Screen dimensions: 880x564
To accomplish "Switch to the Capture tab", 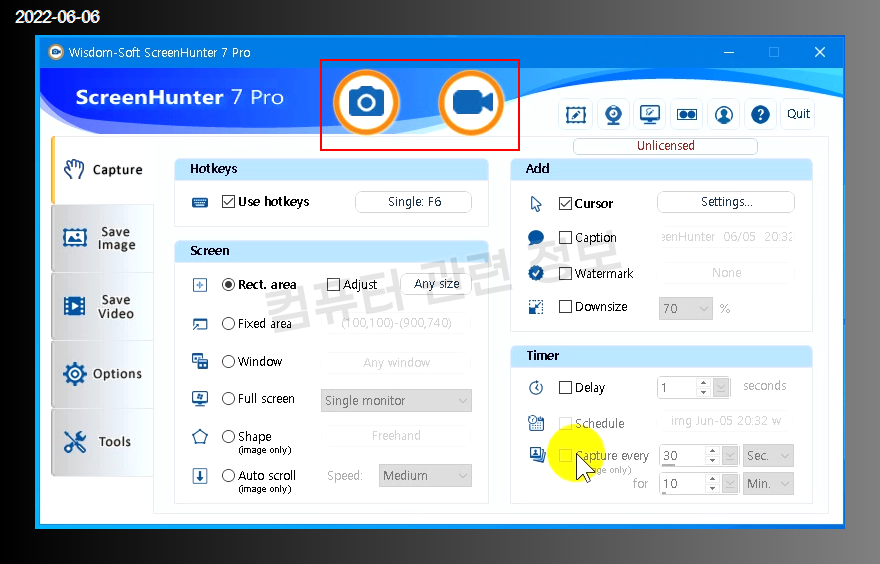I will coord(103,170).
